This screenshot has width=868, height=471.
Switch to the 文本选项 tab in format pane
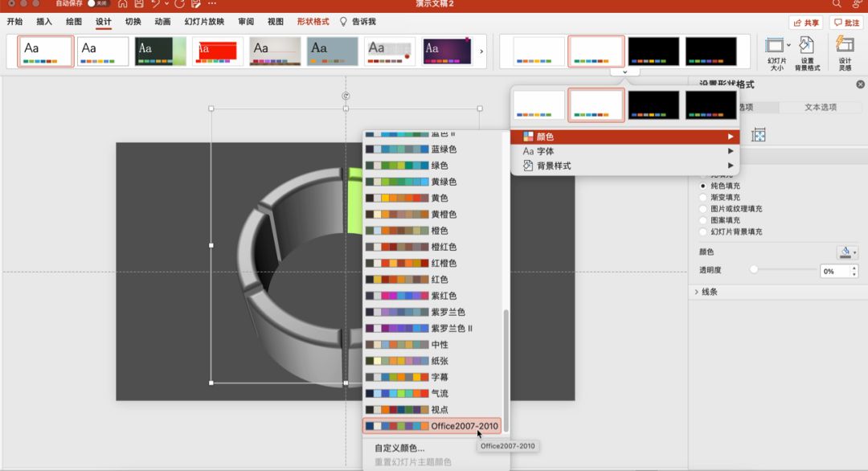(821, 108)
